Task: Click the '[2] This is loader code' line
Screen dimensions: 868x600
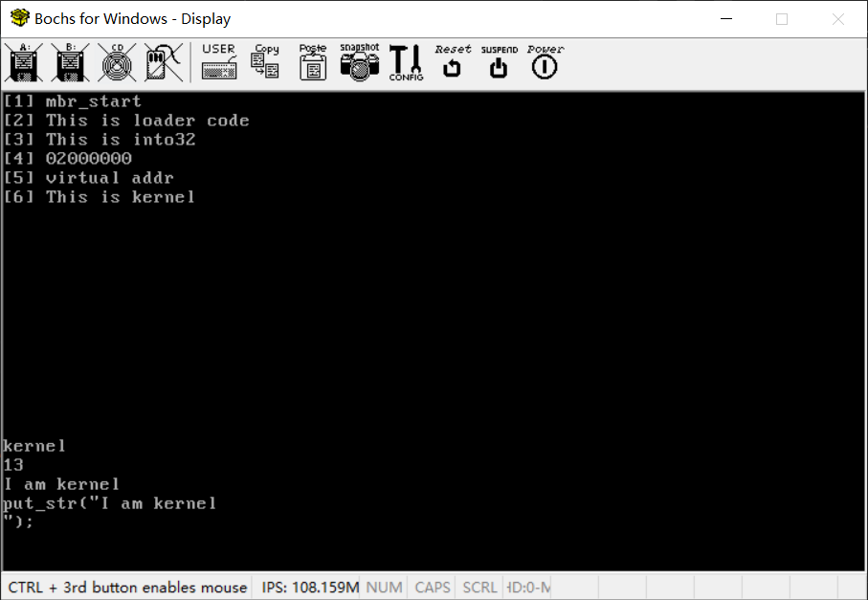Action: [x=126, y=121]
